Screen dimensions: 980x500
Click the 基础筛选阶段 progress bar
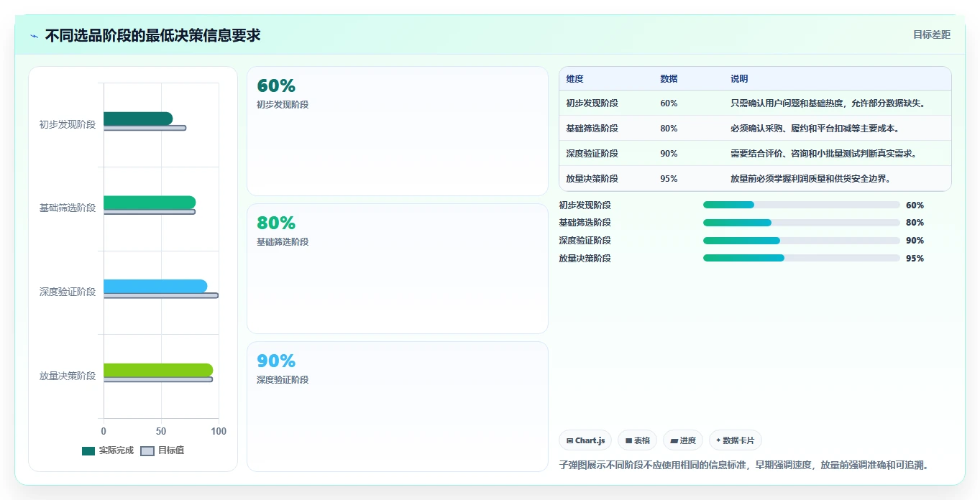coord(801,223)
